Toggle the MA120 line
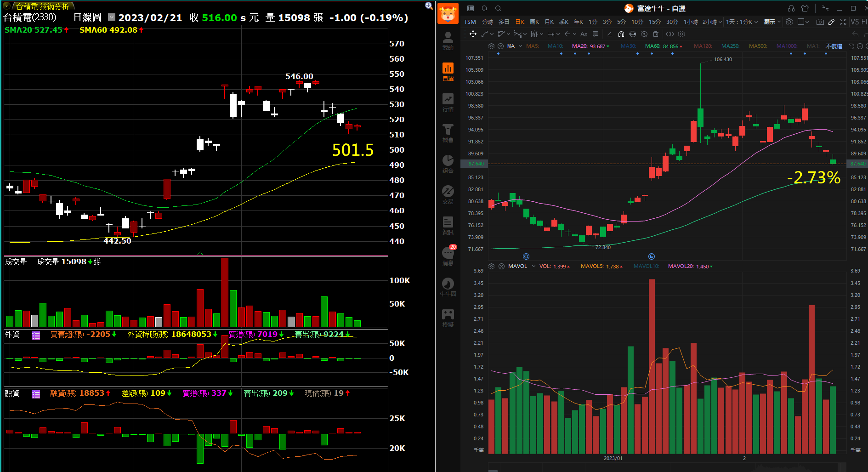 703,46
